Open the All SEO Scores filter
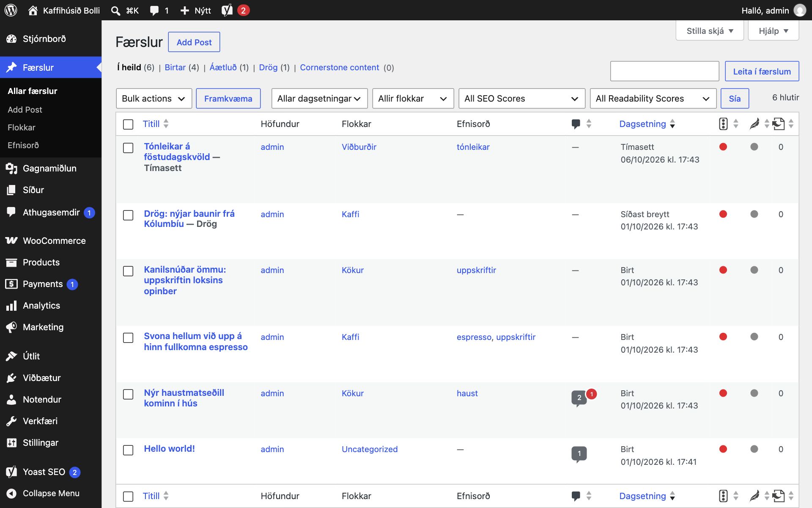This screenshot has height=508, width=812. click(522, 99)
